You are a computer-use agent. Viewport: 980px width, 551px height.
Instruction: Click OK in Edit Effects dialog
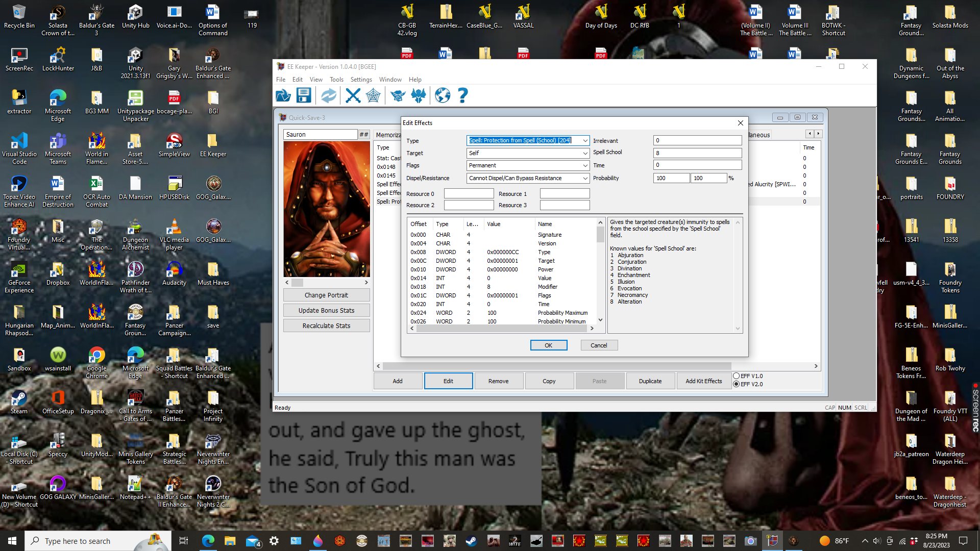coord(549,345)
